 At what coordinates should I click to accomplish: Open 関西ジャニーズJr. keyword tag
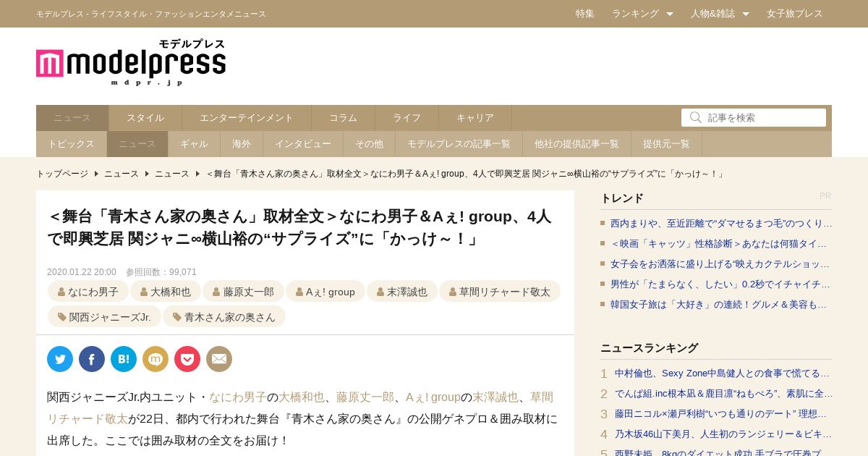click(x=104, y=317)
